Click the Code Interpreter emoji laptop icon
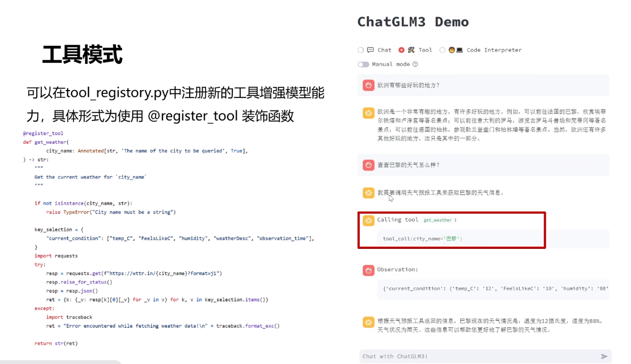The width and height of the screenshot is (631, 364). (456, 50)
